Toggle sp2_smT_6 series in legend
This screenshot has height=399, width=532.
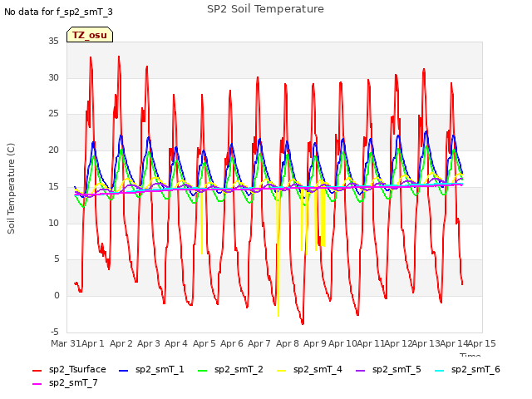tap(468, 369)
